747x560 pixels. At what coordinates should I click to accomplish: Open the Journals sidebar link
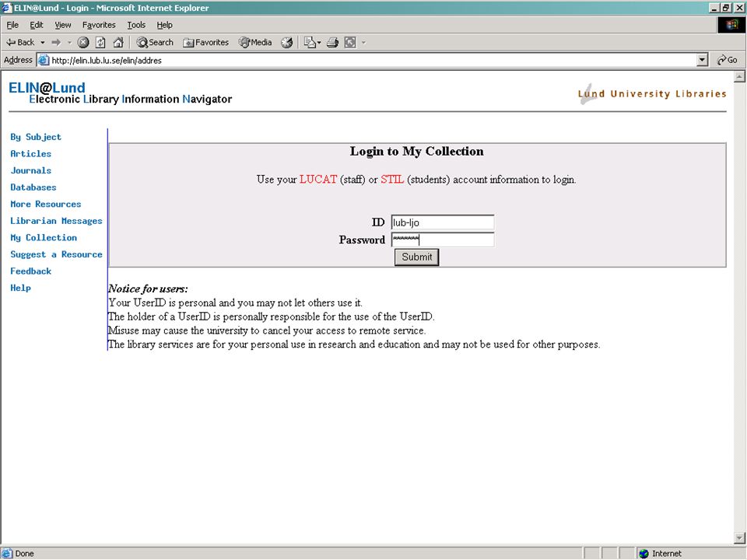30,170
